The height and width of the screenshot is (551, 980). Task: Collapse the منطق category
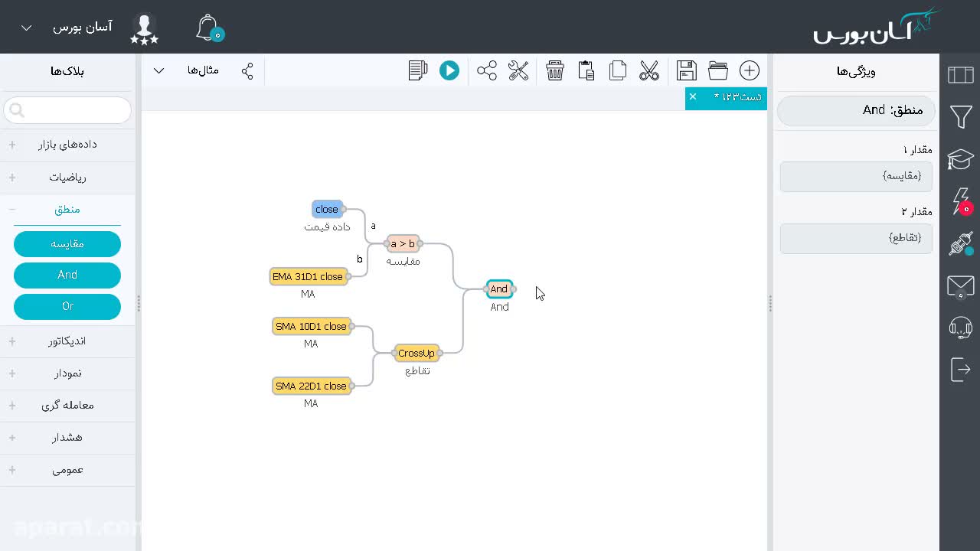click(x=67, y=209)
